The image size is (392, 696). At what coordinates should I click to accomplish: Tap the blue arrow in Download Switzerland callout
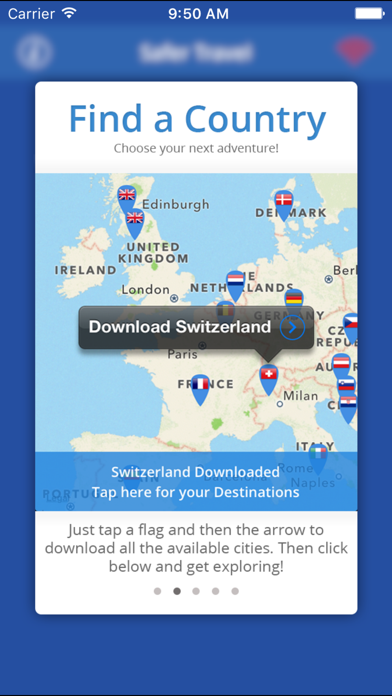point(293,328)
